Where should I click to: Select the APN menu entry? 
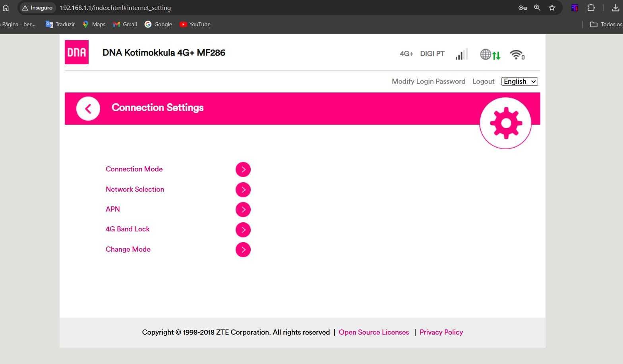click(x=112, y=209)
